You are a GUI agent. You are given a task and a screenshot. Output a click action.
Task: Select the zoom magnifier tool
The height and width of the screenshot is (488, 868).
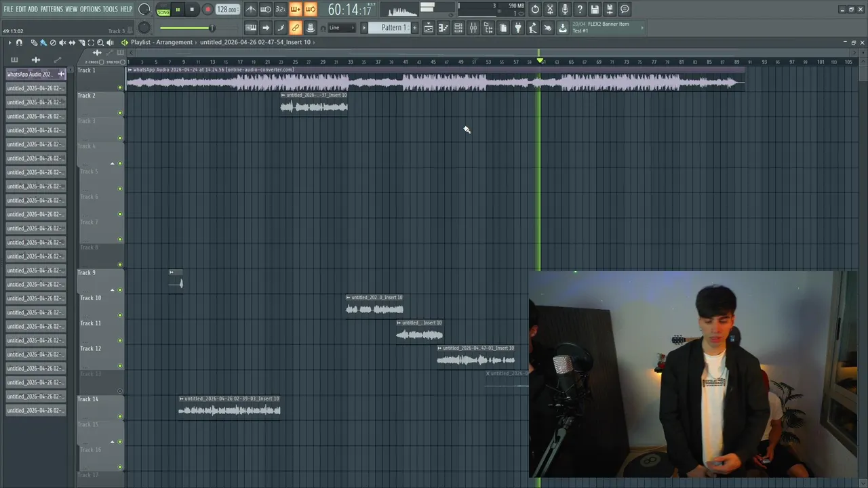click(100, 43)
